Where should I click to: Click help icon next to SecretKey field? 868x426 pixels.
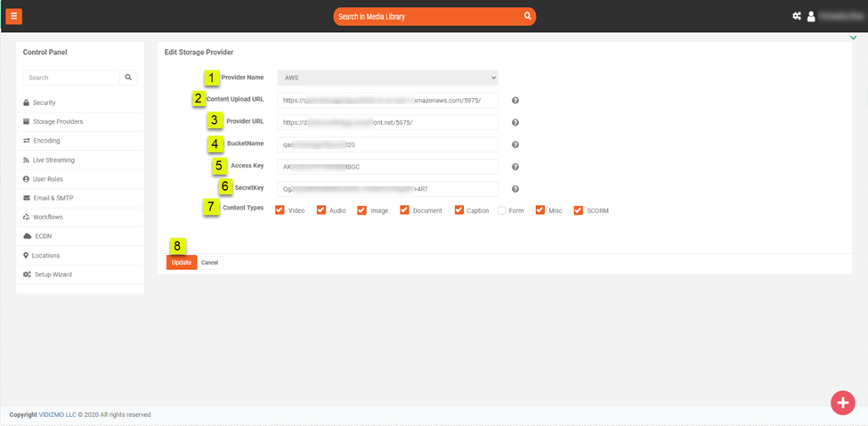[x=515, y=189]
